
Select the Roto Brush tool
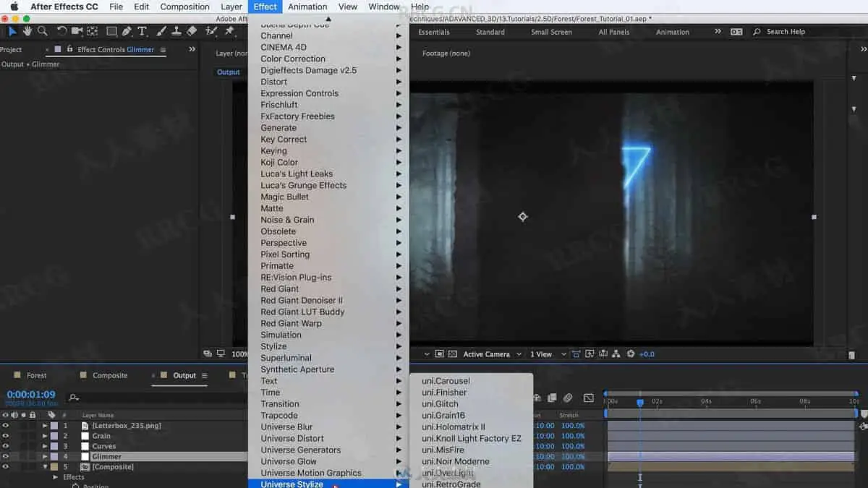coord(211,31)
